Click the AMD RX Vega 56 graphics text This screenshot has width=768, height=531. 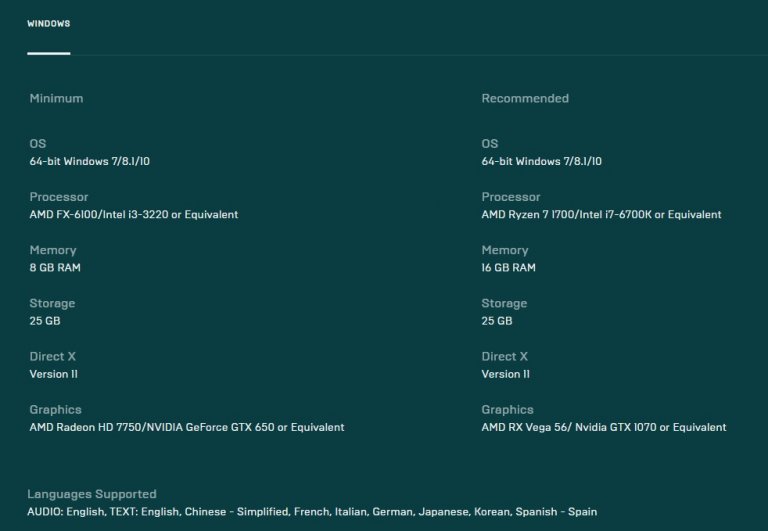click(x=603, y=427)
